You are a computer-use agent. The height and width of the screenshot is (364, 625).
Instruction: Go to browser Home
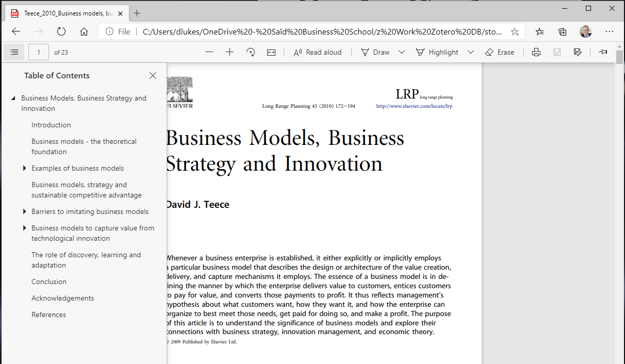[x=84, y=31]
